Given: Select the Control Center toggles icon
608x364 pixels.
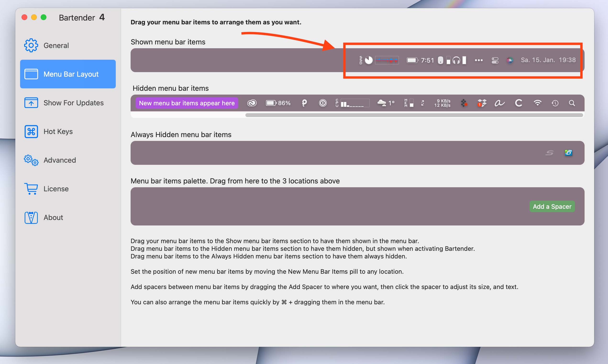Looking at the screenshot, I should 495,60.
